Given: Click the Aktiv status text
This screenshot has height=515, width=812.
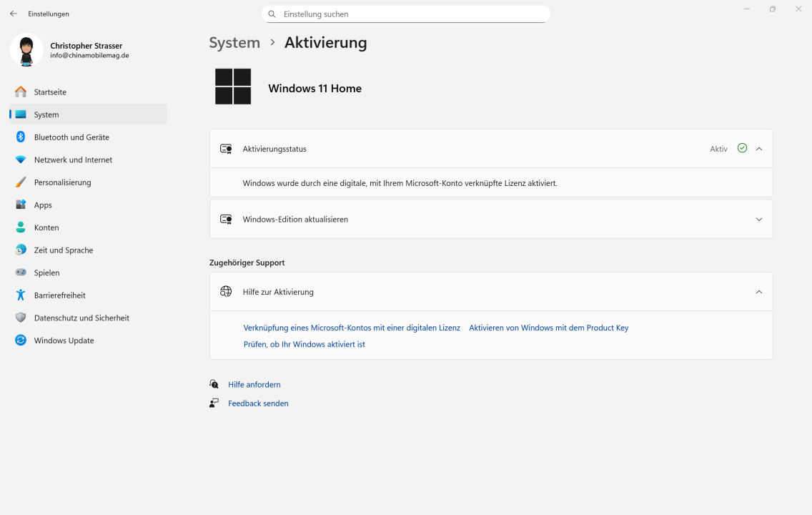Looking at the screenshot, I should pos(718,149).
